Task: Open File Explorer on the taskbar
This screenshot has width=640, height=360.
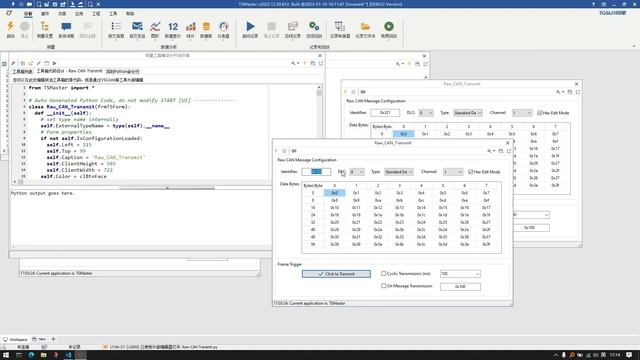Action: coord(43,355)
